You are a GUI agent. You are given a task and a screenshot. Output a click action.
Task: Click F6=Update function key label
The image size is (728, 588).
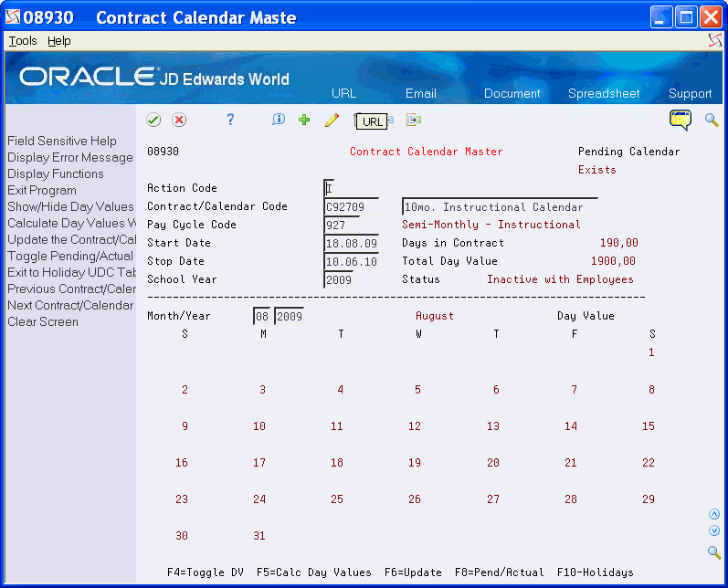pyautogui.click(x=413, y=572)
